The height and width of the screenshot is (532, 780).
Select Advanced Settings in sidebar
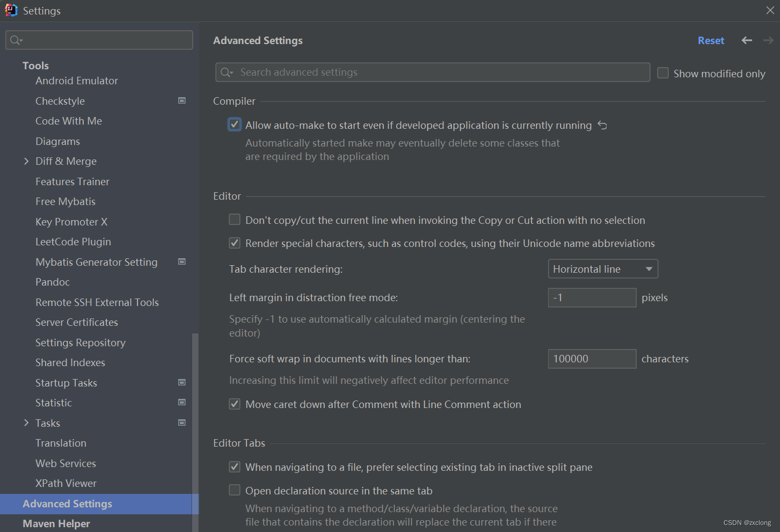[x=99, y=504]
